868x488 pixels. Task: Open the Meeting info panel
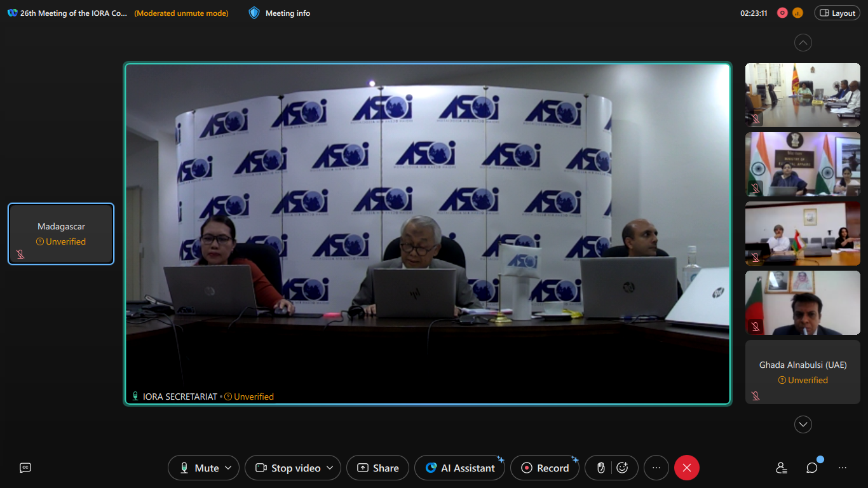point(280,13)
